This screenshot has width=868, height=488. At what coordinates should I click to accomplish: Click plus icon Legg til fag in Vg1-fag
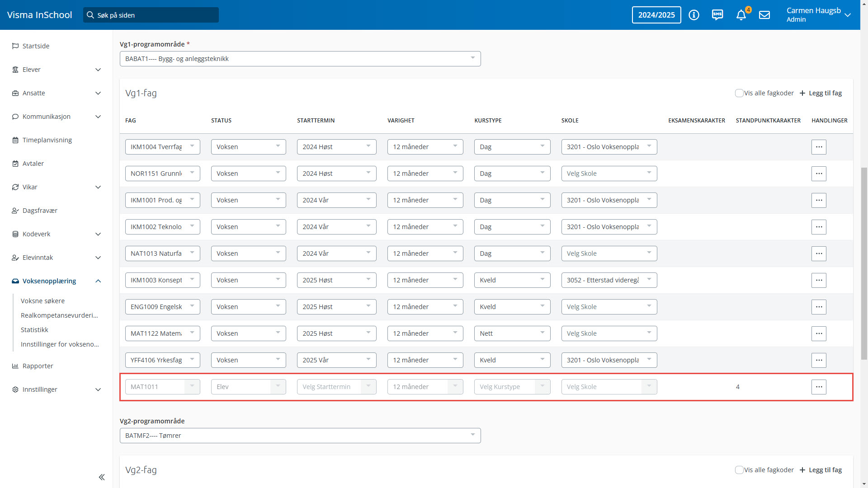[x=802, y=93]
